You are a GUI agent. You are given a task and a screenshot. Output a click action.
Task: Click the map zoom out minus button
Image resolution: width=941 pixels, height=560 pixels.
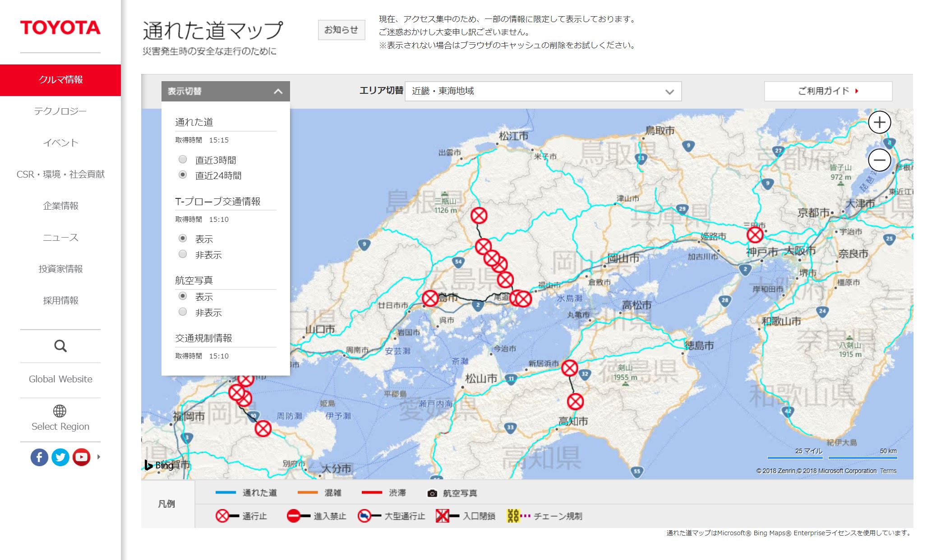pos(879,160)
